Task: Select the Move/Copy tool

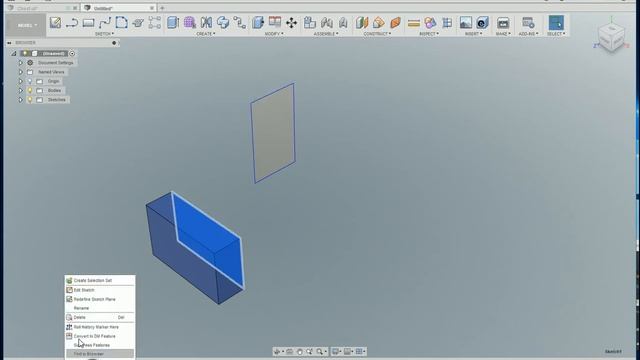Action: coord(291,22)
